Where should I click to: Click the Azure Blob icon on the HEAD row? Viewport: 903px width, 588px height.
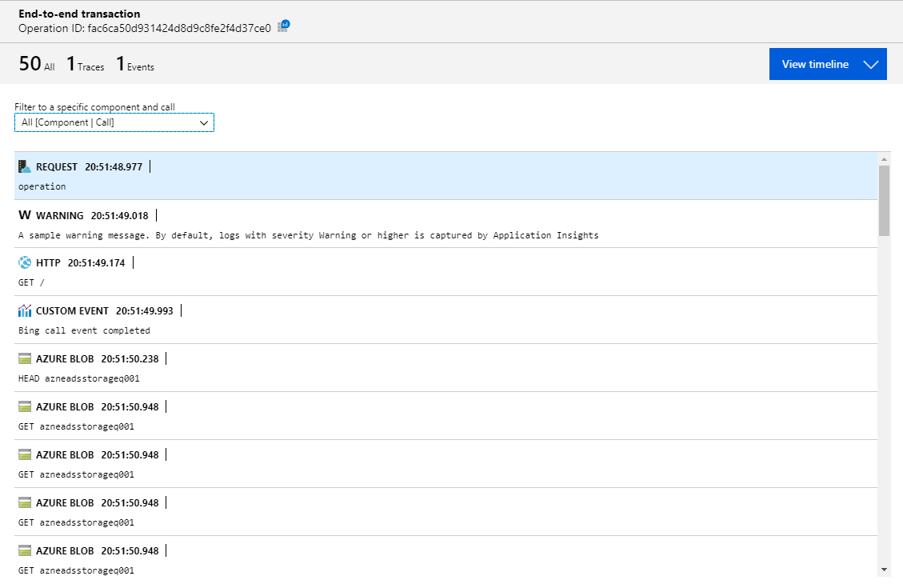coord(24,358)
